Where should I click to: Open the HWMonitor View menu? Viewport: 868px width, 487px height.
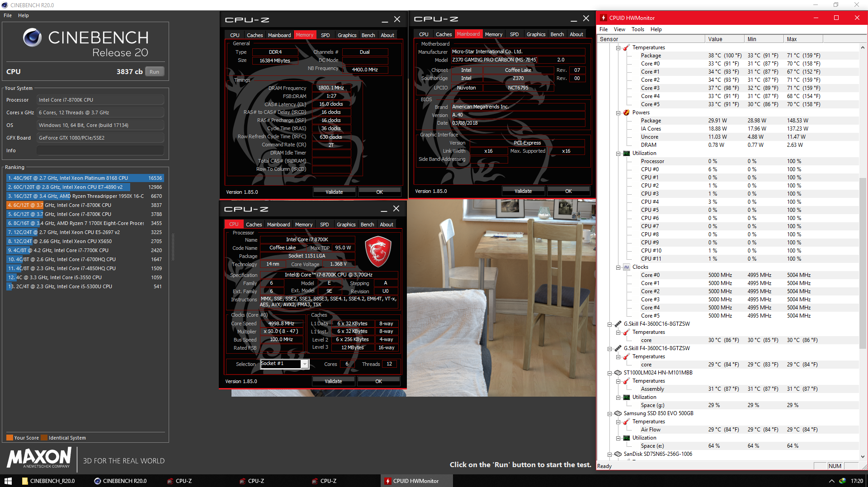click(619, 29)
